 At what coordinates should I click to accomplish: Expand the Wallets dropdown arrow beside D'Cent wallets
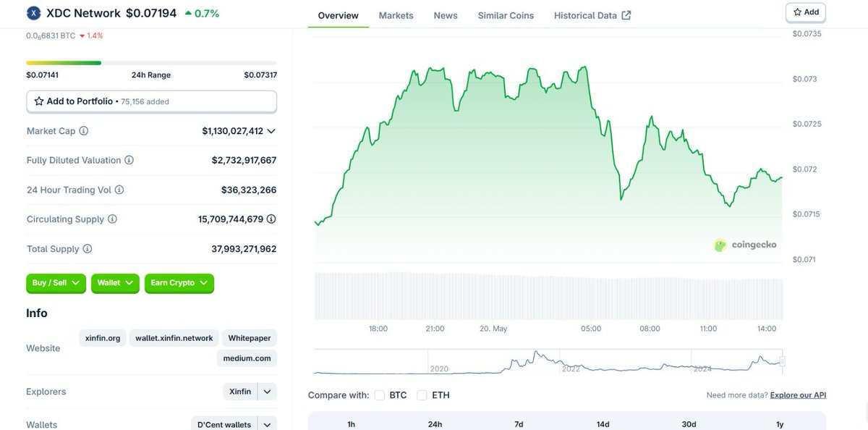pyautogui.click(x=267, y=424)
